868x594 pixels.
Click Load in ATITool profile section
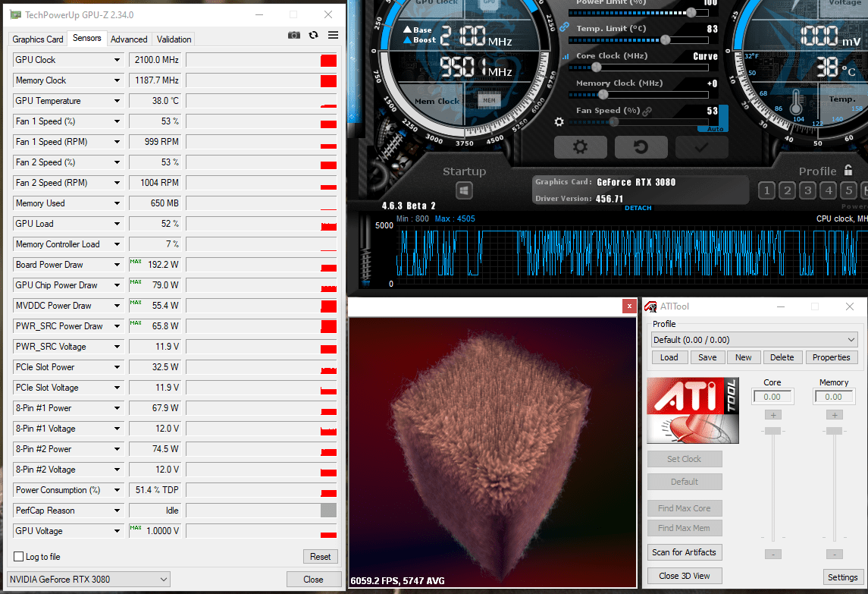[x=669, y=357]
